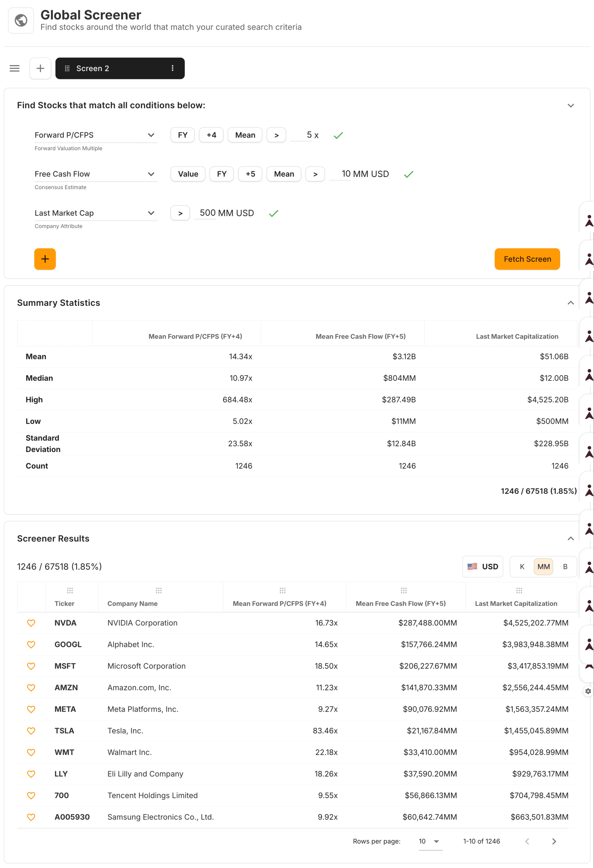Change operator in Last Market Cap row
This screenshot has height=868, width=594.
(x=180, y=213)
